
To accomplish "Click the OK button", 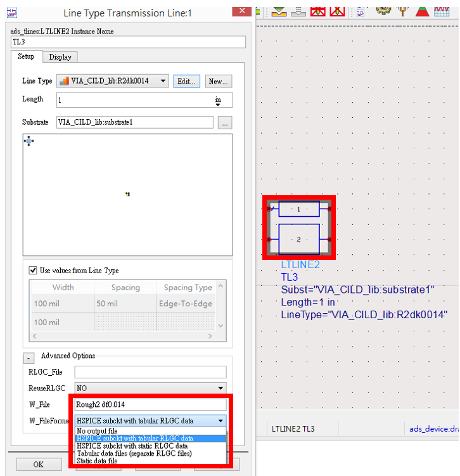I will 39,465.
